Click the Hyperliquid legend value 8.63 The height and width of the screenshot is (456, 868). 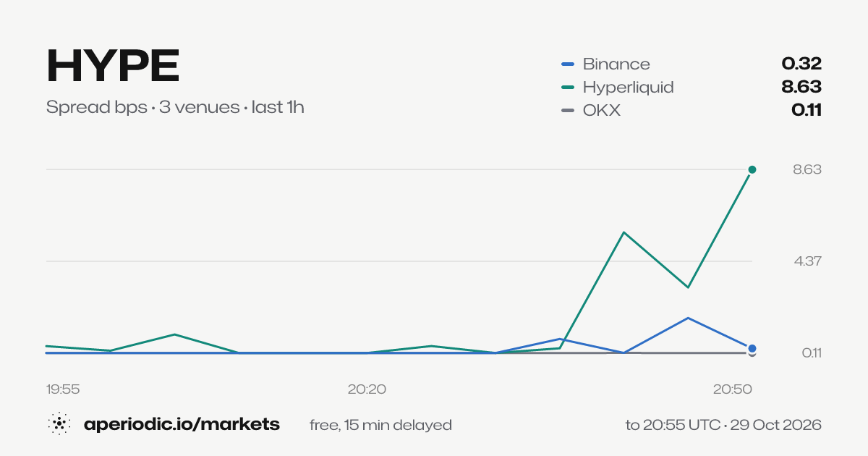pos(801,87)
